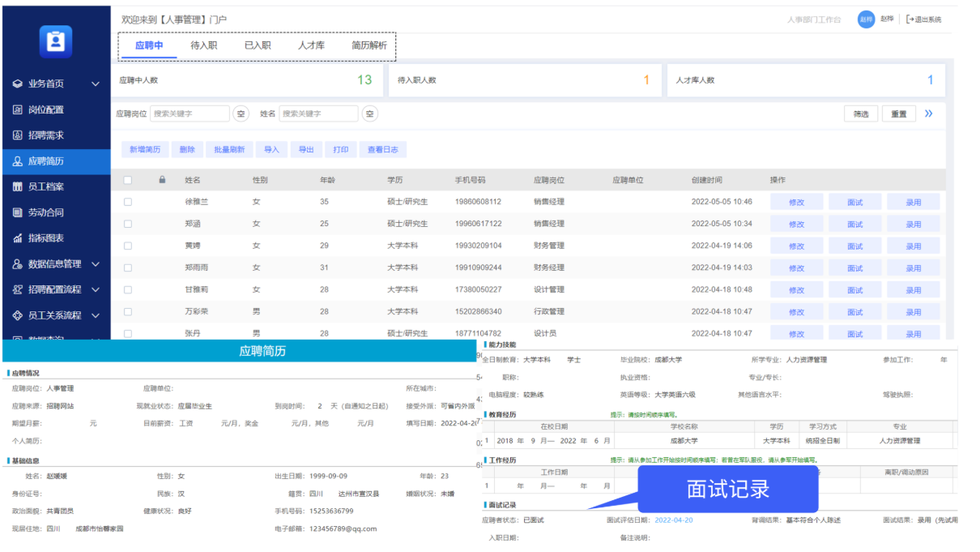Expand filters with double-arrow icon
The height and width of the screenshot is (552, 980).
pyautogui.click(x=928, y=113)
